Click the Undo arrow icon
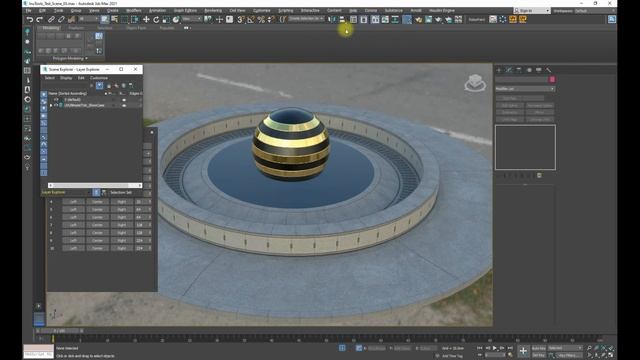 tap(30, 19)
